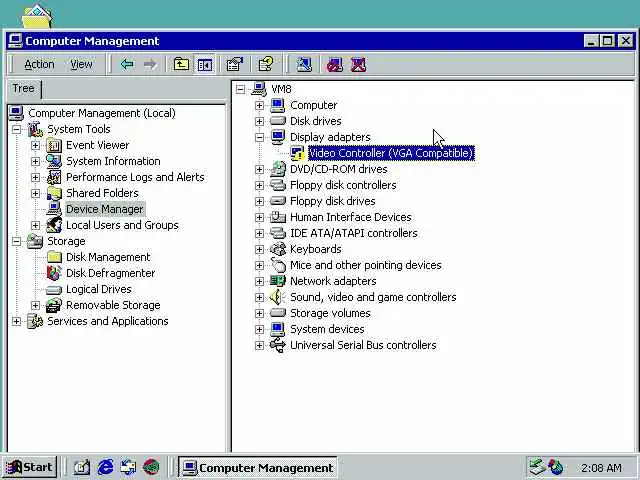The width and height of the screenshot is (640, 480).
Task: Go back with the green left arrow
Action: click(x=127, y=64)
